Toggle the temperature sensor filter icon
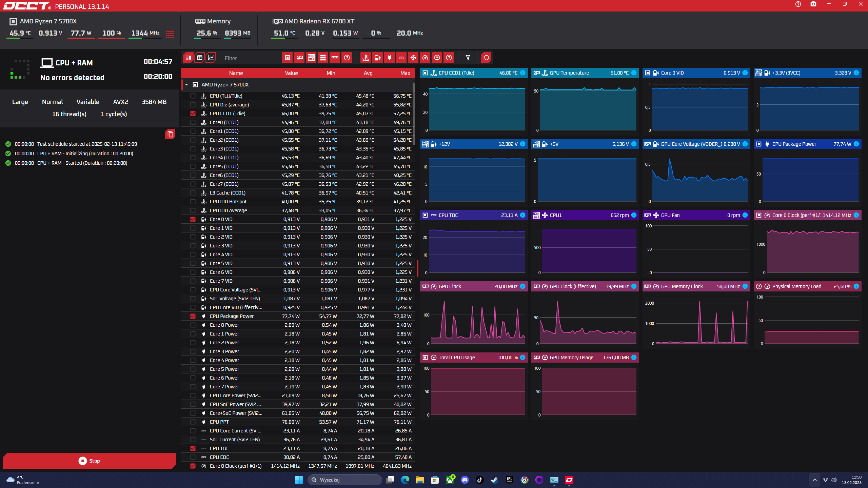The width and height of the screenshot is (868, 488). pyautogui.click(x=366, y=58)
